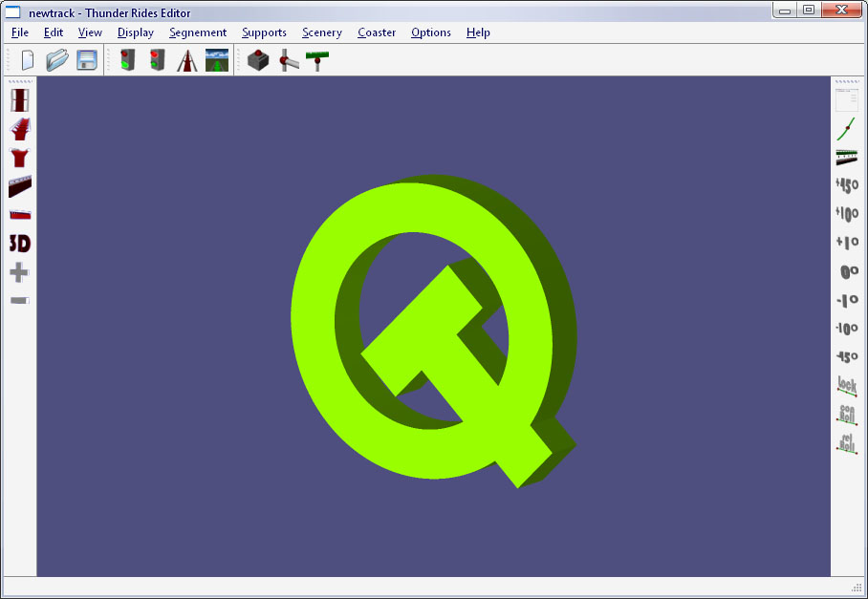Open an existing track file
The height and width of the screenshot is (599, 868).
[x=57, y=60]
